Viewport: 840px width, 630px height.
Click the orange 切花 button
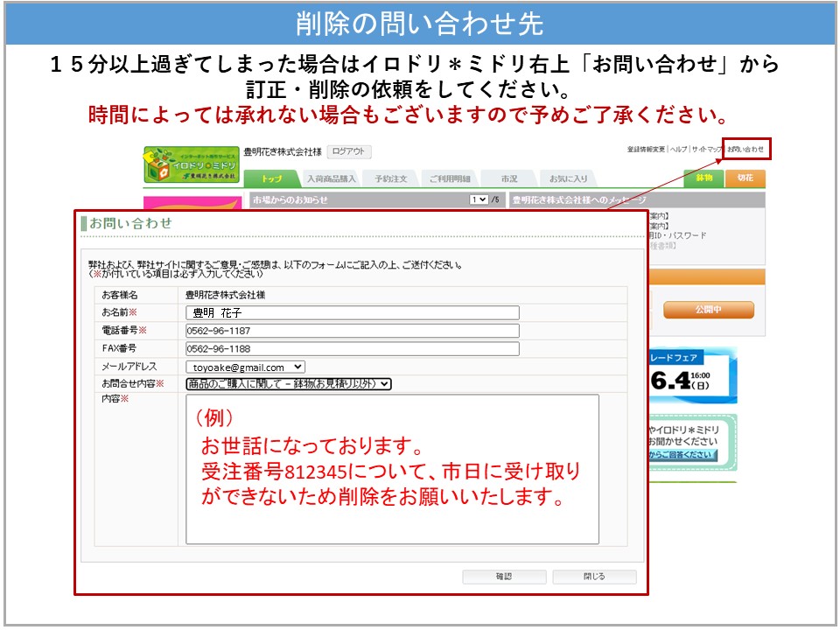(x=745, y=178)
